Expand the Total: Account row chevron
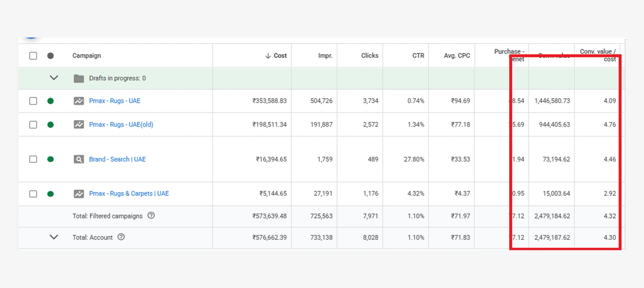Image resolution: width=644 pixels, height=288 pixels. [x=54, y=237]
